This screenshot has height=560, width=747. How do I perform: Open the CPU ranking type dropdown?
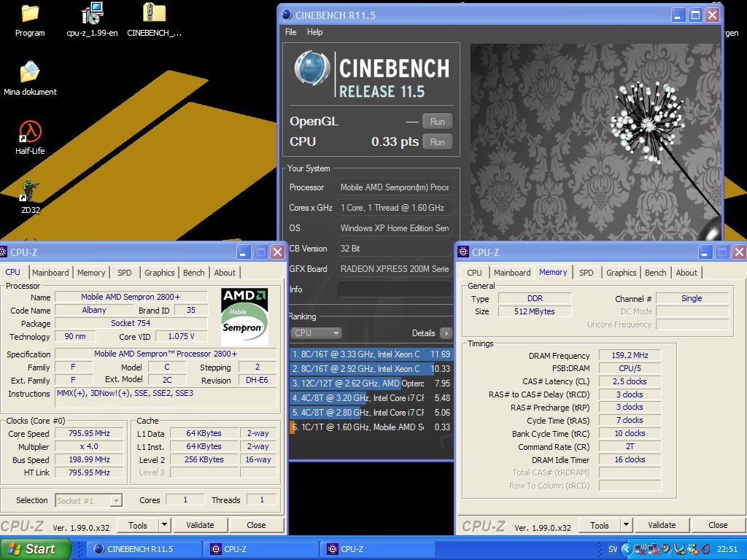tap(317, 332)
